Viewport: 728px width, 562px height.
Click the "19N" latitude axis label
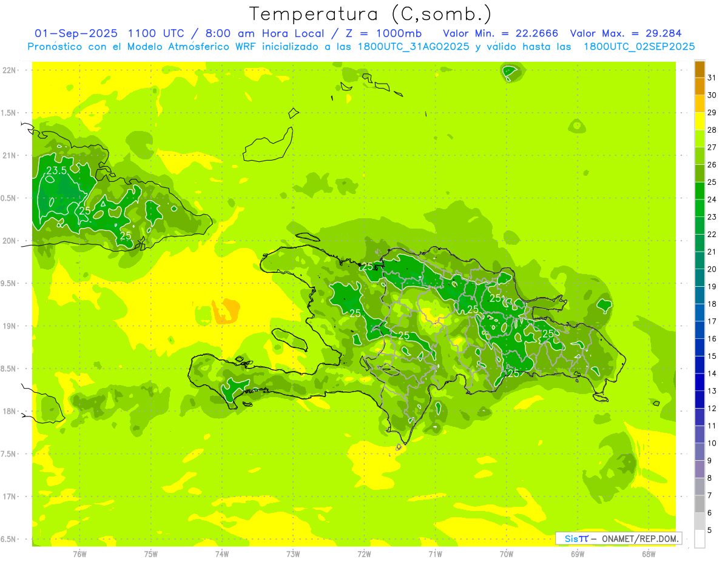tap(9, 326)
